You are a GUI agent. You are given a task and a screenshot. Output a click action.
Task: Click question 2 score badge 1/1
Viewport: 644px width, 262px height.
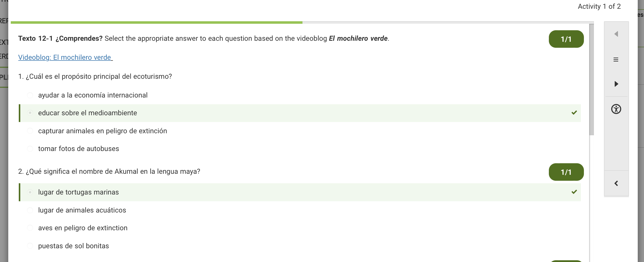pyautogui.click(x=566, y=172)
